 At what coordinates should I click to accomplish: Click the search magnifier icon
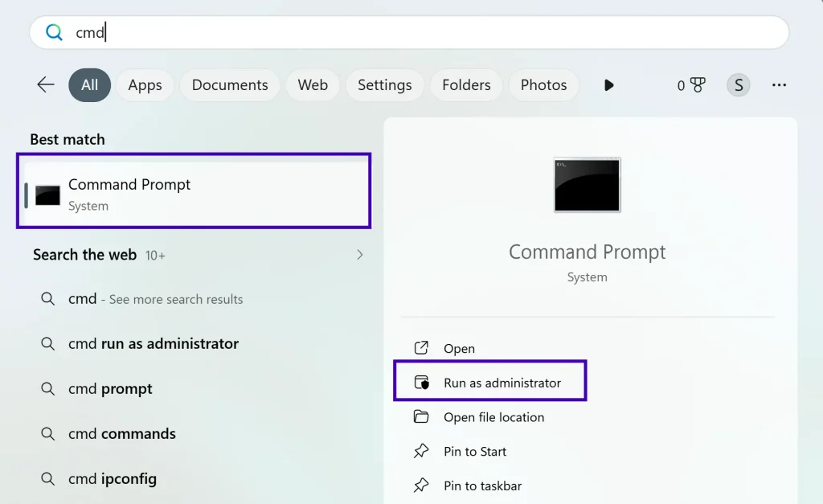point(54,32)
